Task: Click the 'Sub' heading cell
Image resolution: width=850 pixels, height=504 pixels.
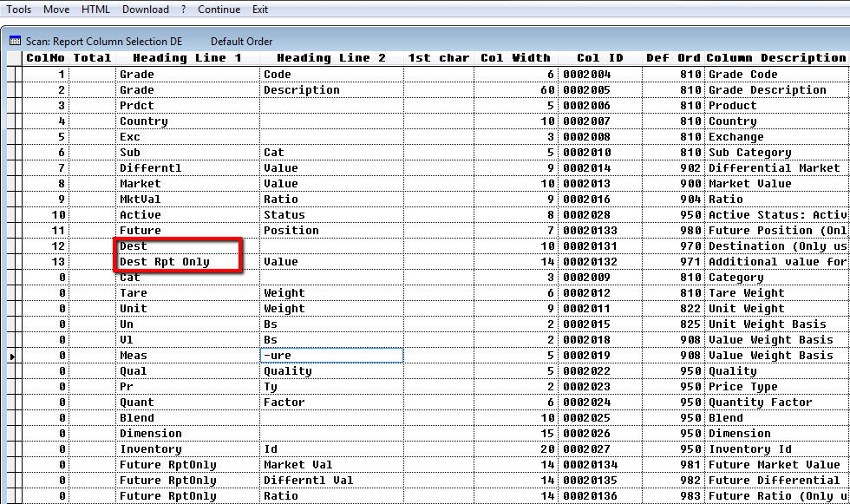Action: click(187, 153)
